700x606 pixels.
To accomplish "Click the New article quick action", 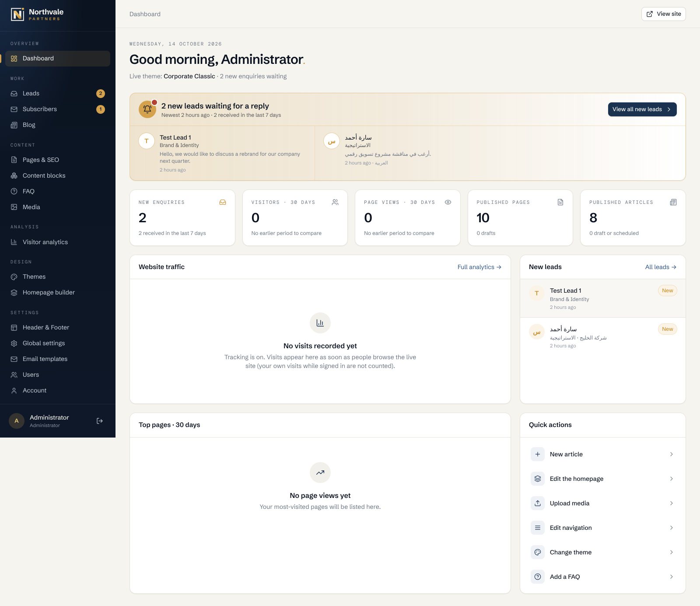I will pos(603,454).
